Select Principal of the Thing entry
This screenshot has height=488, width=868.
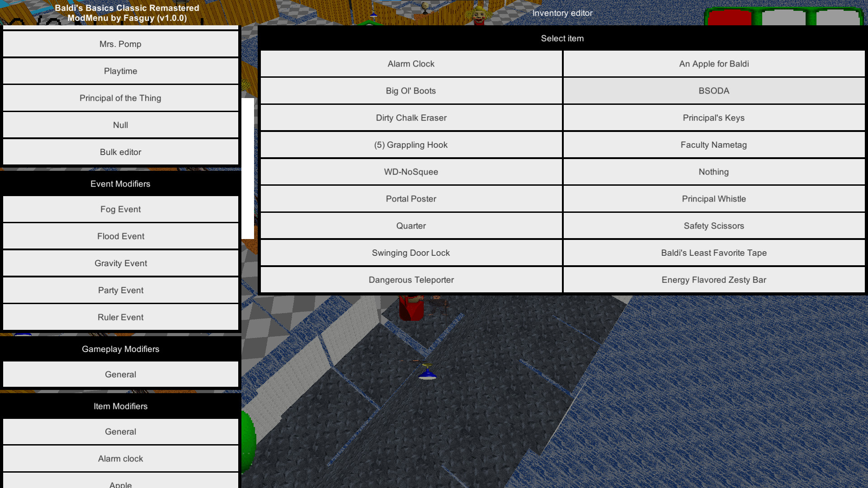pos(120,98)
